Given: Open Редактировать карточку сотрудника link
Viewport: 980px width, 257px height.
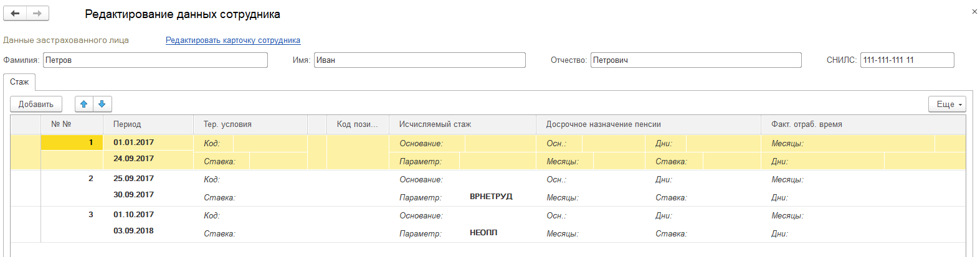Looking at the screenshot, I should coord(233,40).
